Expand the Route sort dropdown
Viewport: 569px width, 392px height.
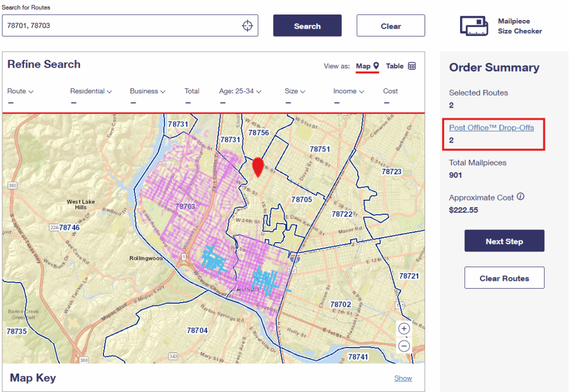click(21, 91)
